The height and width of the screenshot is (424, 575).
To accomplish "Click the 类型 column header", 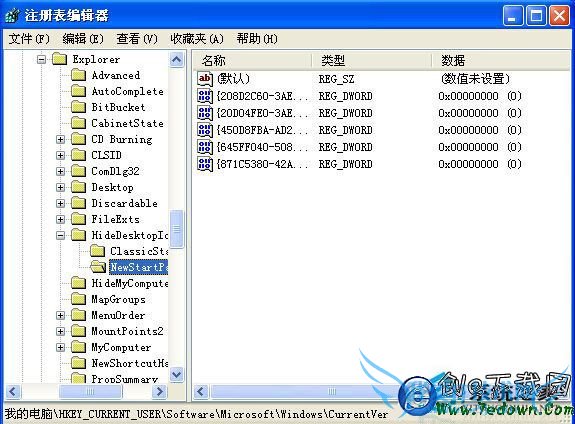I will [x=371, y=60].
